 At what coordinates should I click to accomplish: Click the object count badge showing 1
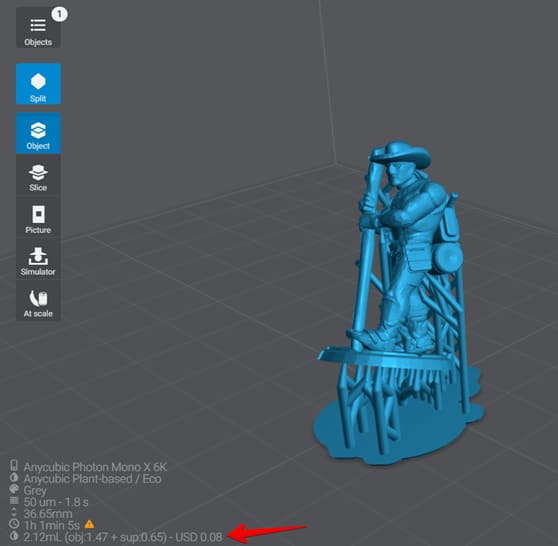coord(59,15)
